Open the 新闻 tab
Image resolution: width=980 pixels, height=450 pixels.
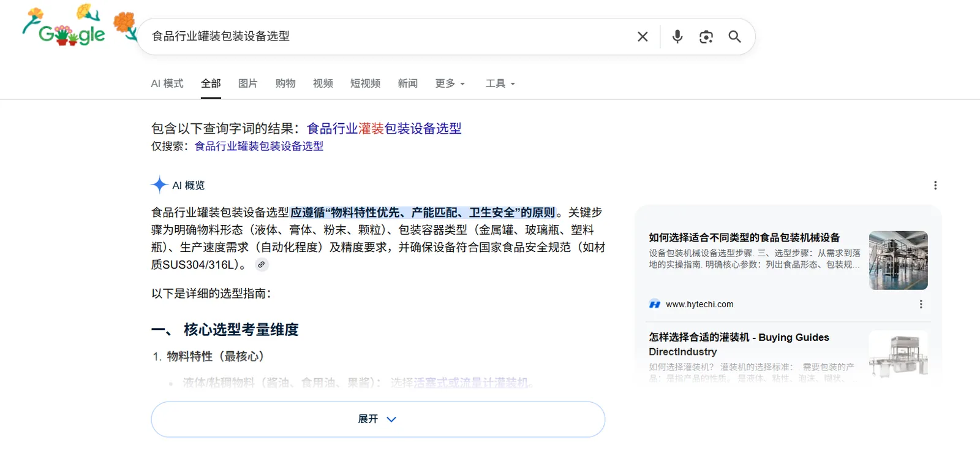[x=408, y=83]
